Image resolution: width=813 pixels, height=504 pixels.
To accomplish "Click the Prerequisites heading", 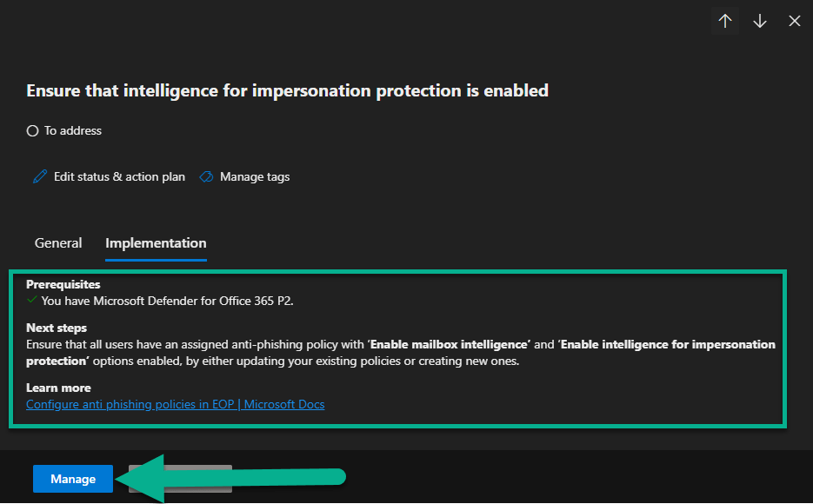I will coord(63,284).
